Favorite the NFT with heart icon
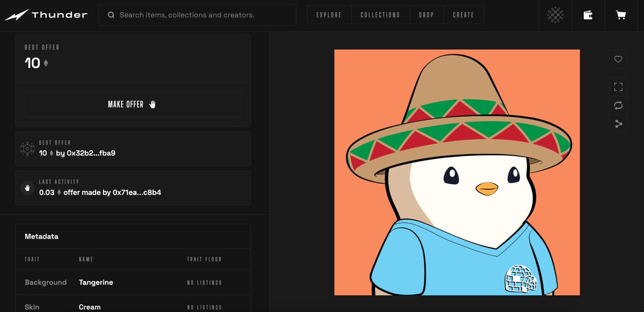Image resolution: width=644 pixels, height=312 pixels. tap(618, 59)
